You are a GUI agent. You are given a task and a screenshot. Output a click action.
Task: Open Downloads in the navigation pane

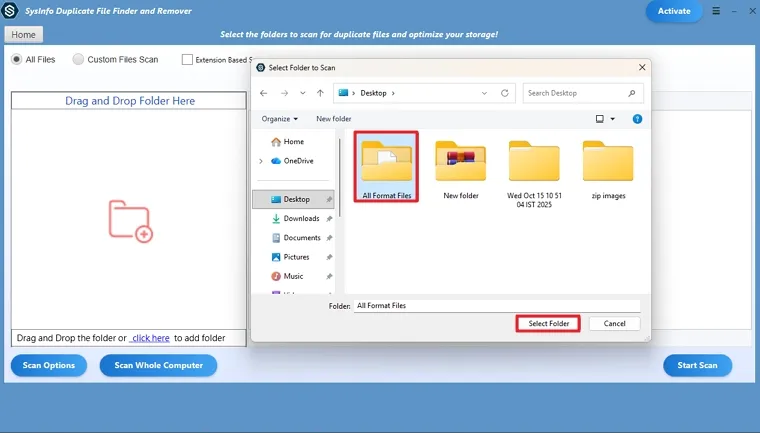coord(300,218)
